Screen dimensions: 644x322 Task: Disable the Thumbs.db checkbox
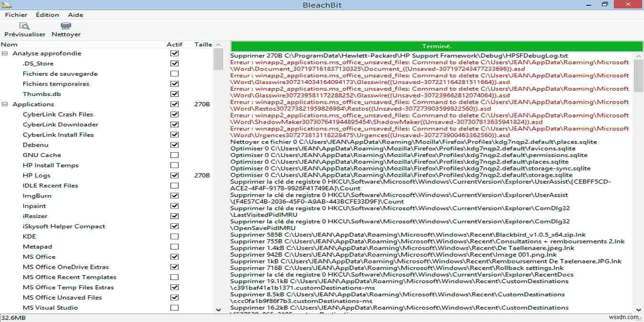point(174,93)
